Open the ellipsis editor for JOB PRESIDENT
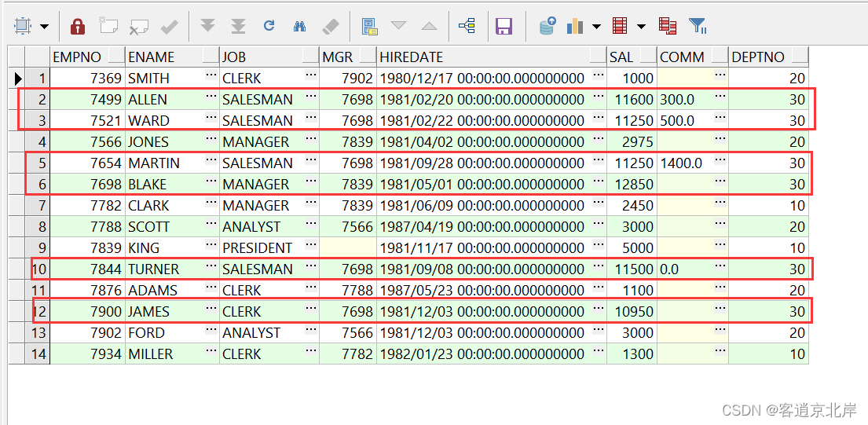868x425 pixels. coord(310,244)
